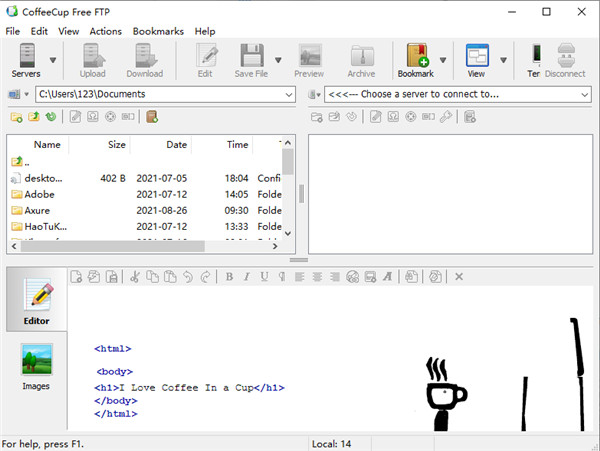Click the View windows icon
The height and width of the screenshot is (451, 600).
coord(477,55)
